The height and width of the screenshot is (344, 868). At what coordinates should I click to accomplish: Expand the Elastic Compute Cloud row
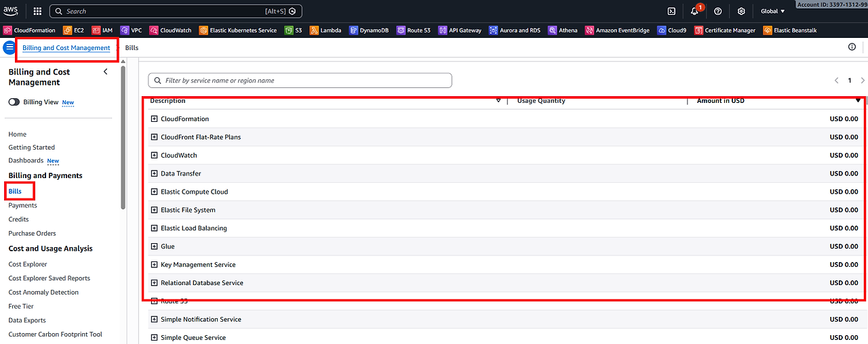[154, 192]
